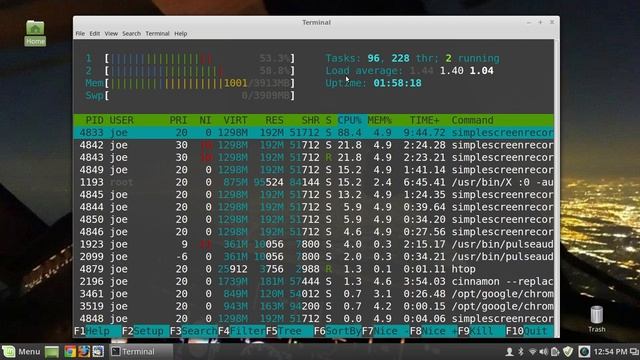Select process row with PID 4848
Screen dimensions: 640x360
pyautogui.click(x=313, y=318)
